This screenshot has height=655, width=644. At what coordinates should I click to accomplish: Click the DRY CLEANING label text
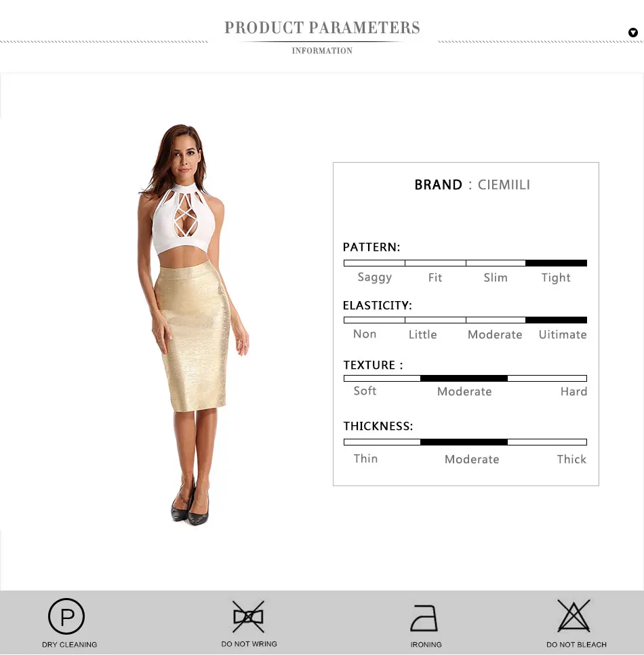[69, 645]
